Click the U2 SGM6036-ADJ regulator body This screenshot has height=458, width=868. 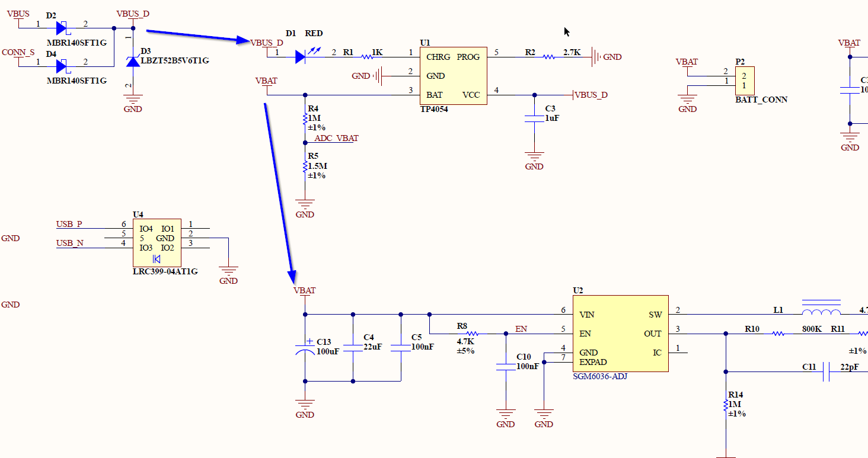620,334
